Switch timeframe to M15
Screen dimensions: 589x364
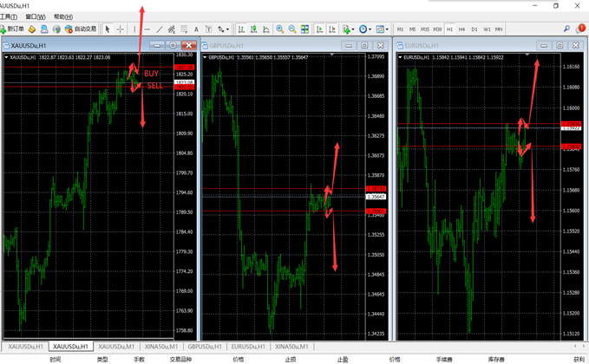pos(425,29)
